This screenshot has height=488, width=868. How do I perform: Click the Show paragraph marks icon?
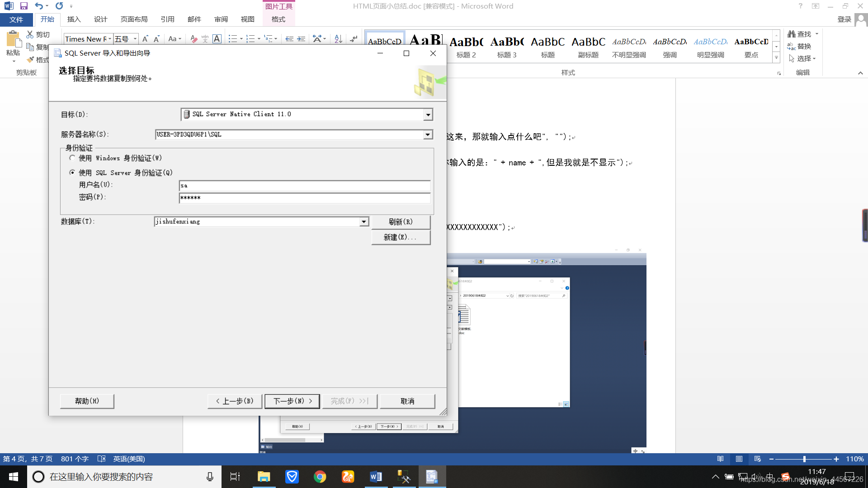pyautogui.click(x=354, y=39)
